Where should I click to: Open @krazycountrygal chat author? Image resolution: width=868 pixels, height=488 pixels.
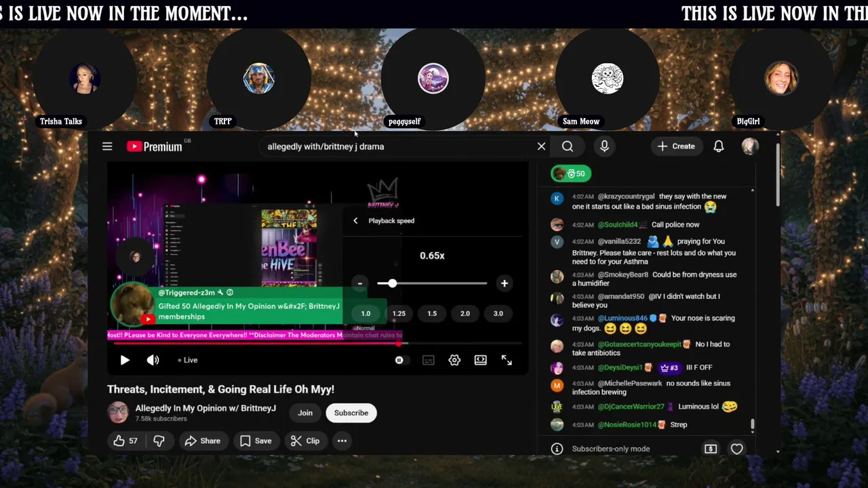pyautogui.click(x=626, y=197)
